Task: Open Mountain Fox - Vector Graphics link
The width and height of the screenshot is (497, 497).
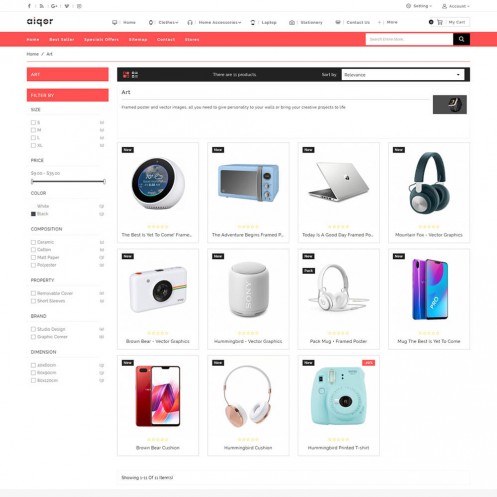Action: pos(429,235)
